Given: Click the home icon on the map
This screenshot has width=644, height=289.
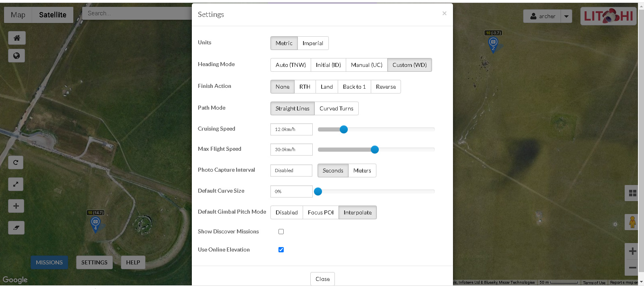Looking at the screenshot, I should (x=17, y=38).
